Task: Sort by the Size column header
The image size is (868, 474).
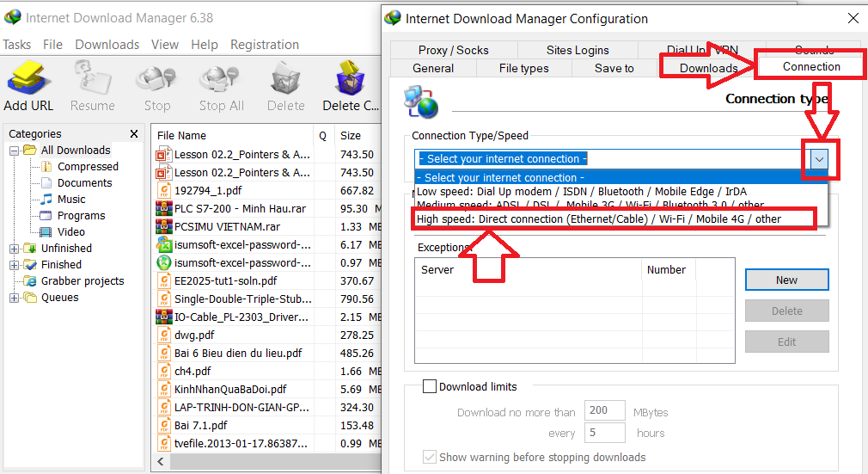Action: (358, 136)
